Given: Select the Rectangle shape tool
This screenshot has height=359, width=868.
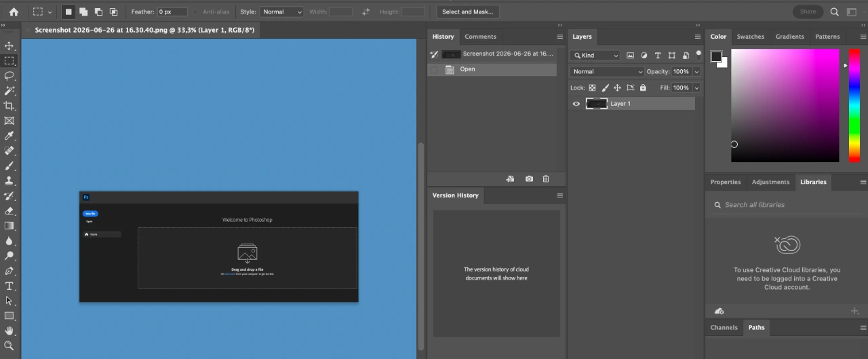Looking at the screenshot, I should [9, 316].
